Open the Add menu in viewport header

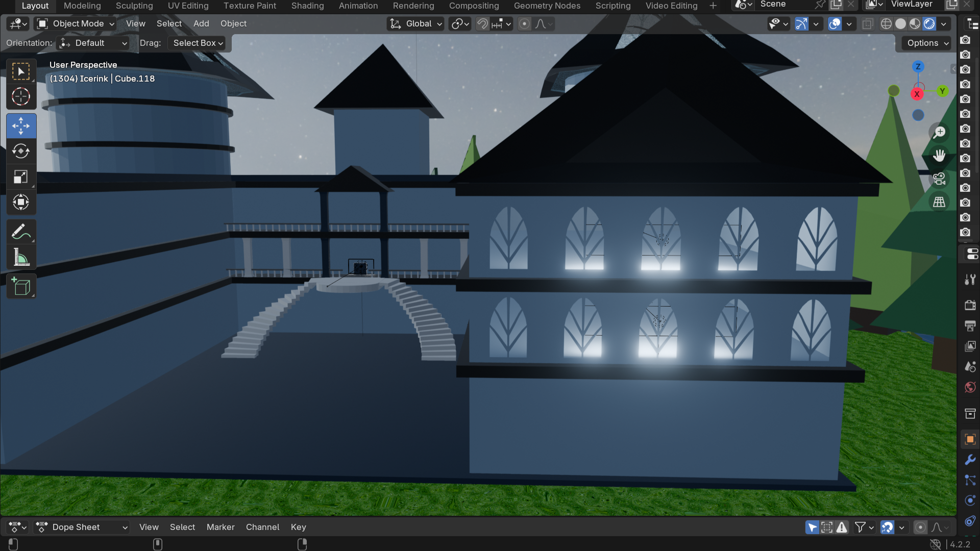coord(201,24)
